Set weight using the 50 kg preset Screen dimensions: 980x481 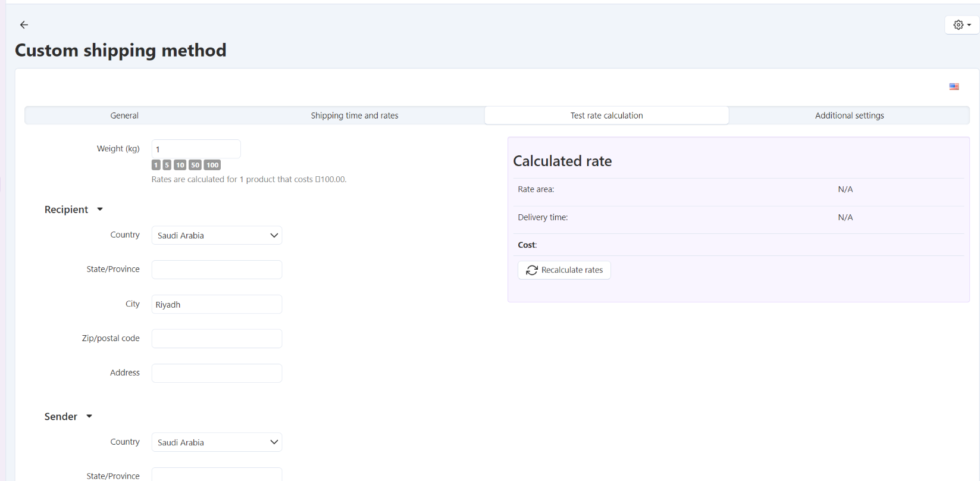[195, 165]
